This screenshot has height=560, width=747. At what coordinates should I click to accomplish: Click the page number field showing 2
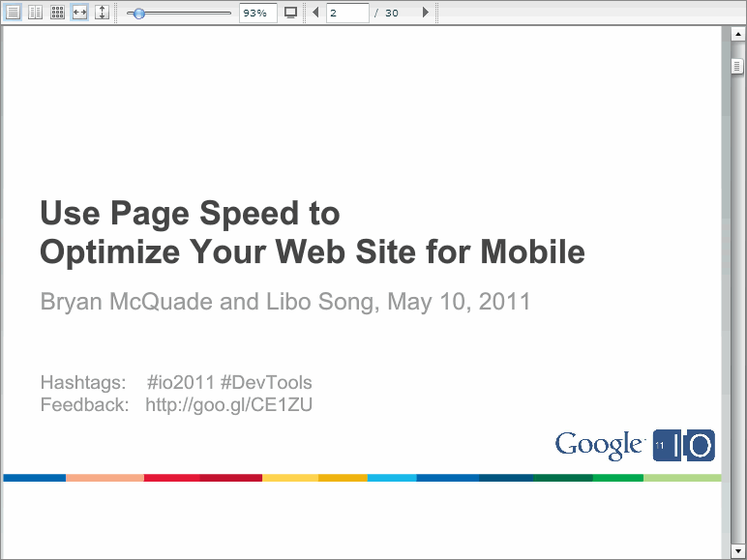pyautogui.click(x=347, y=13)
